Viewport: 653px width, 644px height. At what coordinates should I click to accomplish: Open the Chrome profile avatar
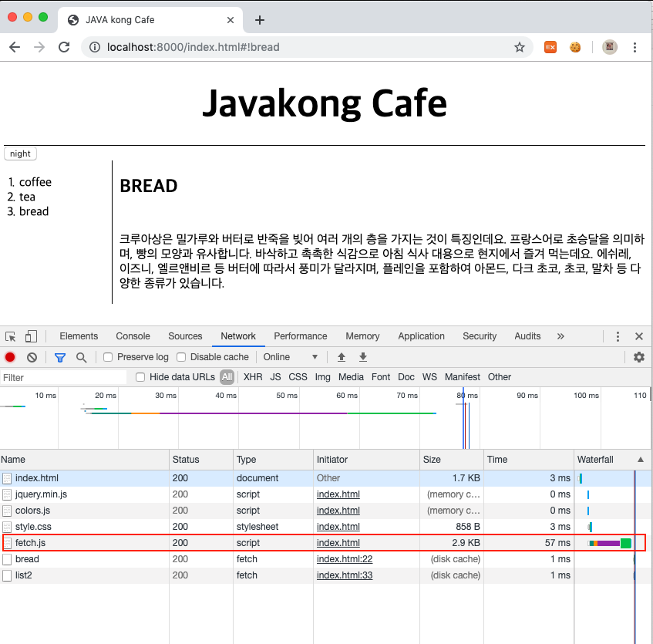[x=610, y=47]
